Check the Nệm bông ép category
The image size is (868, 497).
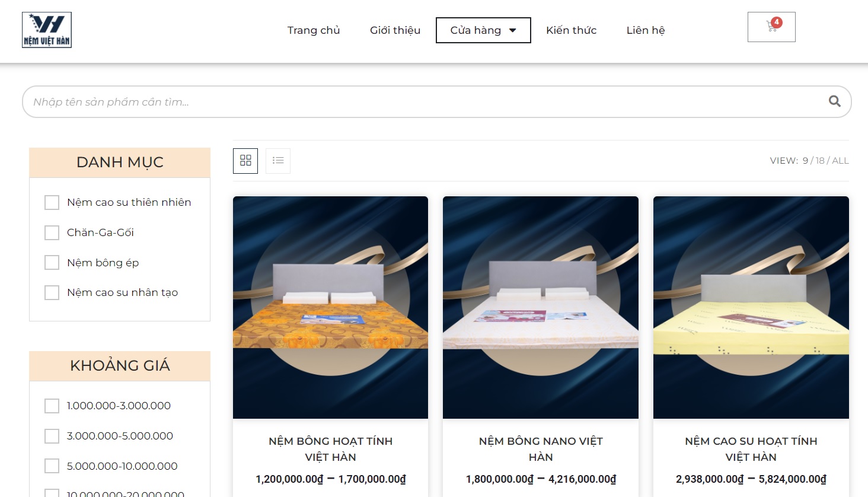[52, 263]
